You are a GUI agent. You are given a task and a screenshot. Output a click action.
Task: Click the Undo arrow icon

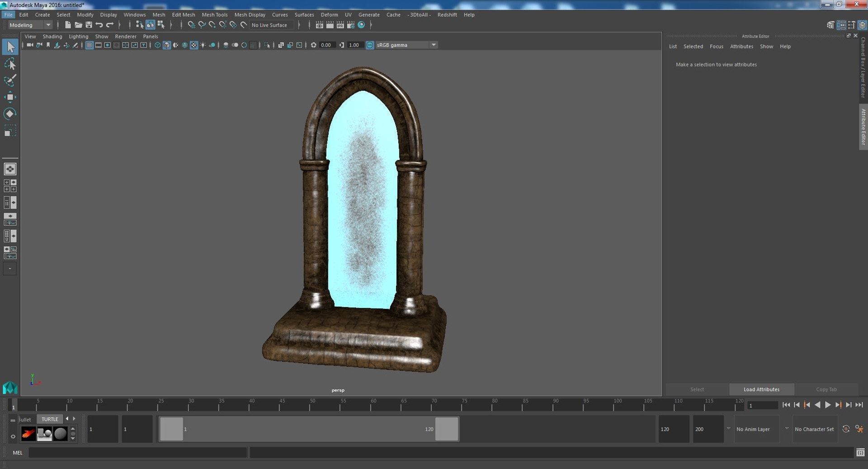coord(99,25)
